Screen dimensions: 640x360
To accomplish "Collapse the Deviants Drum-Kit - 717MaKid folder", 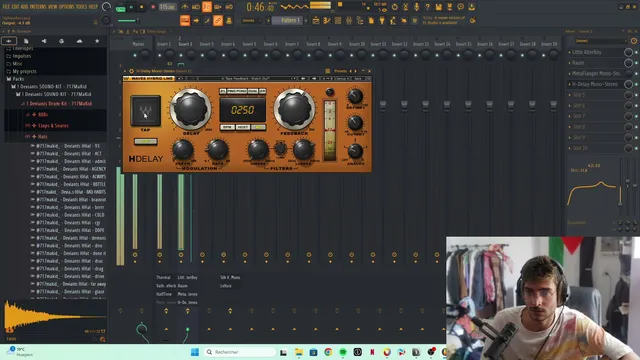I will [x=59, y=104].
